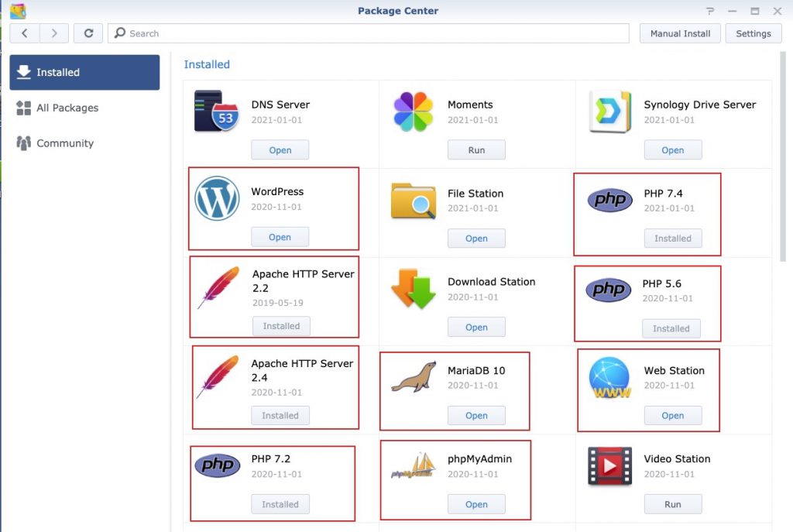
Task: Select the Installed sidebar tab
Action: [84, 72]
